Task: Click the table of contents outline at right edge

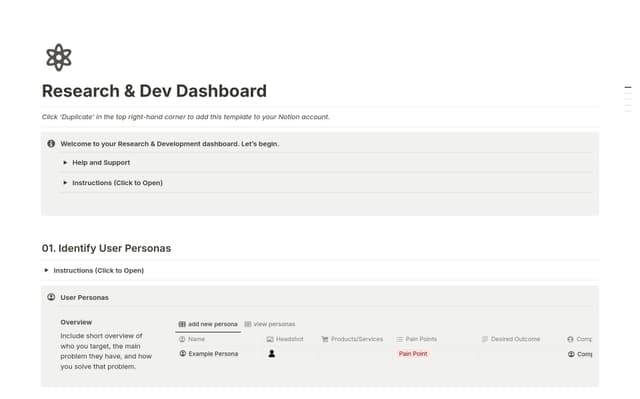Action: tap(628, 99)
